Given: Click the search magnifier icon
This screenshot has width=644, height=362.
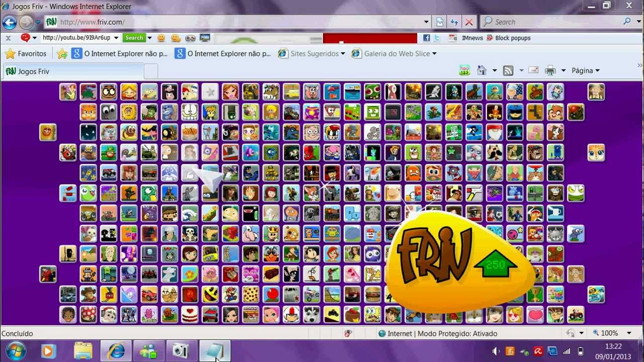Looking at the screenshot, I should coord(627,22).
